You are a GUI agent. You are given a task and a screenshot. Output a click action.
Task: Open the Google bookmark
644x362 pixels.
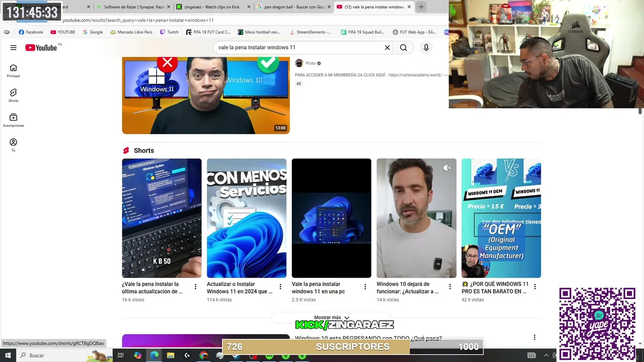click(93, 32)
